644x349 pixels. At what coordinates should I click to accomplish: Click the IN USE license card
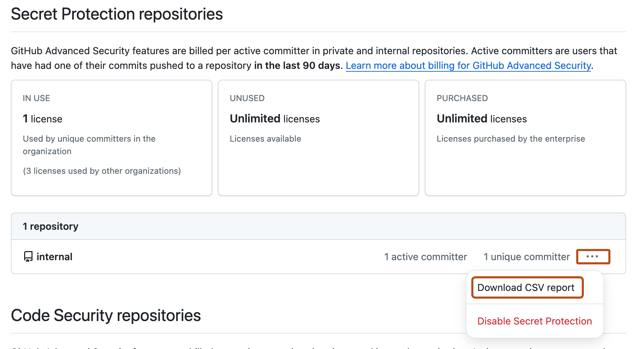click(111, 137)
